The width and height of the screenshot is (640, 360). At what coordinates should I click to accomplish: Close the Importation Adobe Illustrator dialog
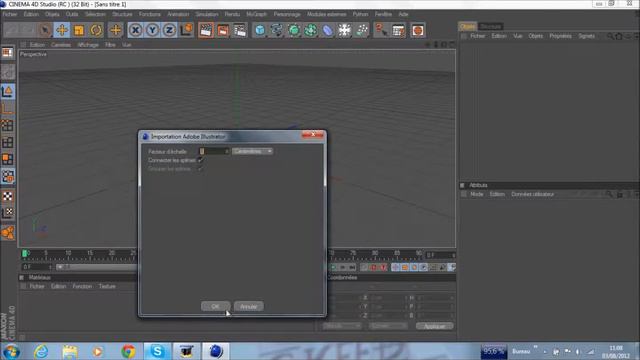coord(313,134)
